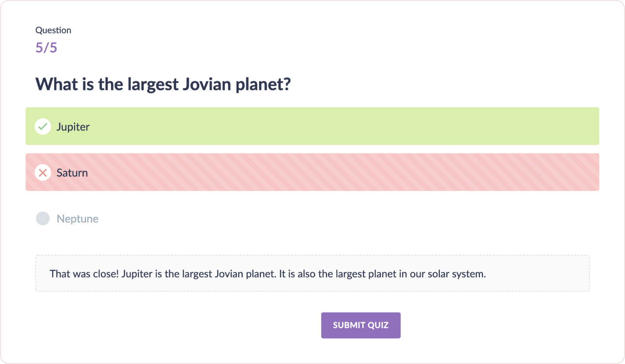Screen dimensions: 625x364
Task: Click the red X icon beside Saturn
Action: click(x=43, y=172)
